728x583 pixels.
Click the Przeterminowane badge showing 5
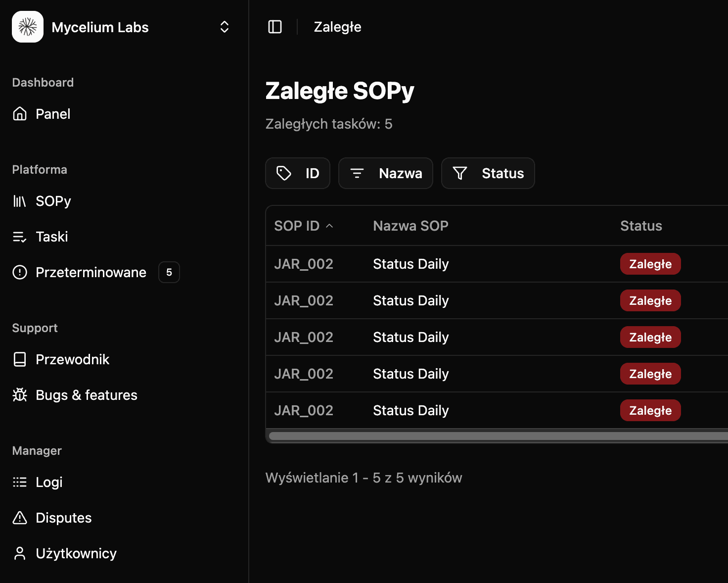click(169, 272)
